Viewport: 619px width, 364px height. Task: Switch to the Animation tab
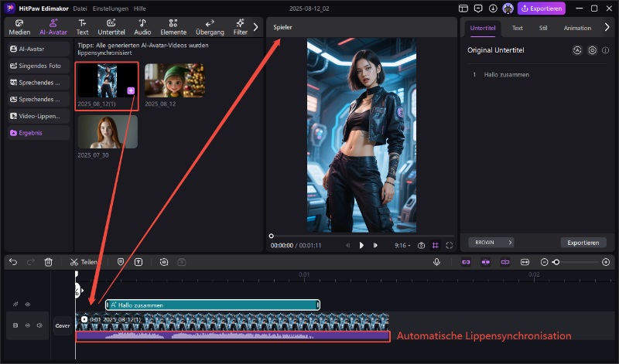(x=577, y=28)
